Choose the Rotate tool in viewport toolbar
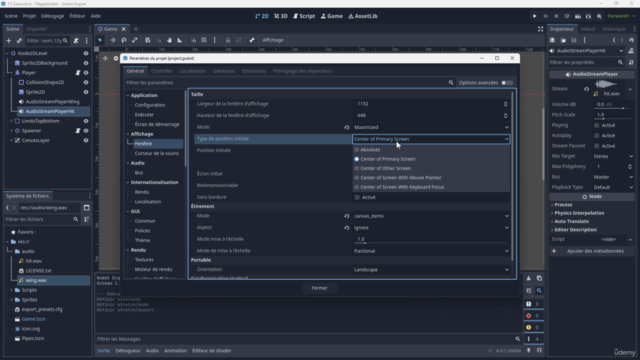Image resolution: width=640 pixels, height=360 pixels. pos(124,40)
